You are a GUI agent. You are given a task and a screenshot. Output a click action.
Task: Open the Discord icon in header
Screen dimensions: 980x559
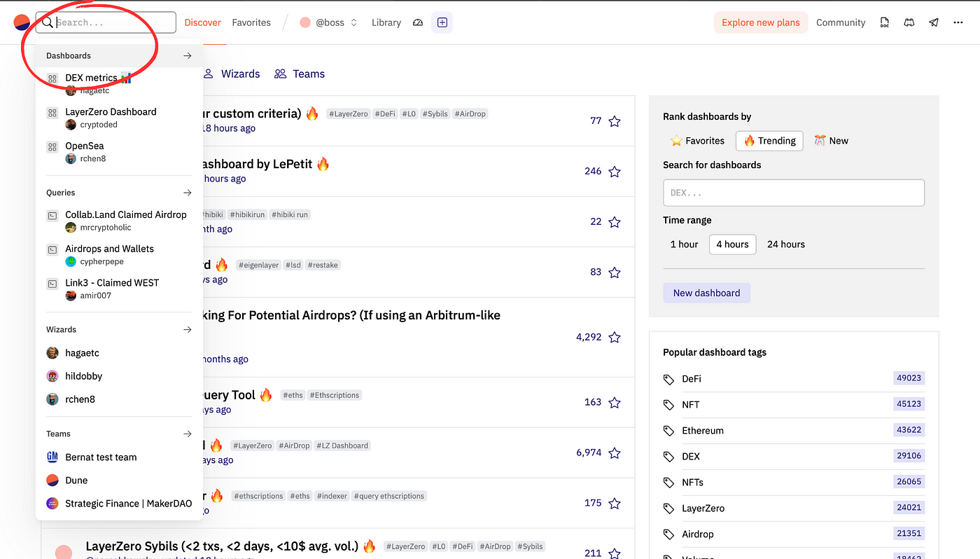(x=909, y=22)
